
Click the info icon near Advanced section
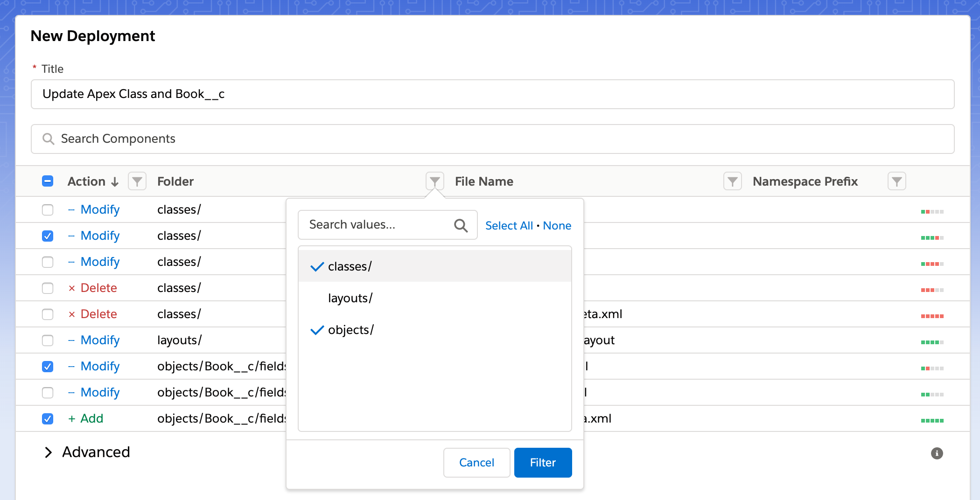pyautogui.click(x=937, y=452)
